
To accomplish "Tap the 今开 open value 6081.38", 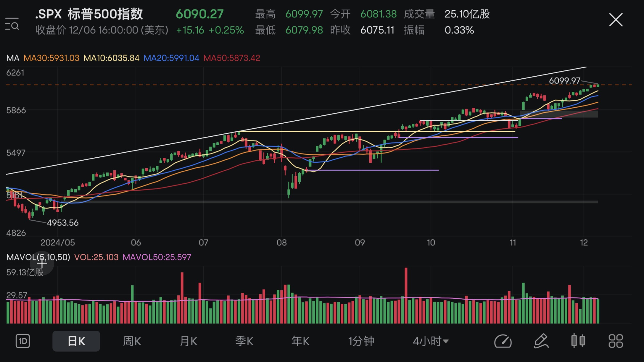I will tap(379, 14).
